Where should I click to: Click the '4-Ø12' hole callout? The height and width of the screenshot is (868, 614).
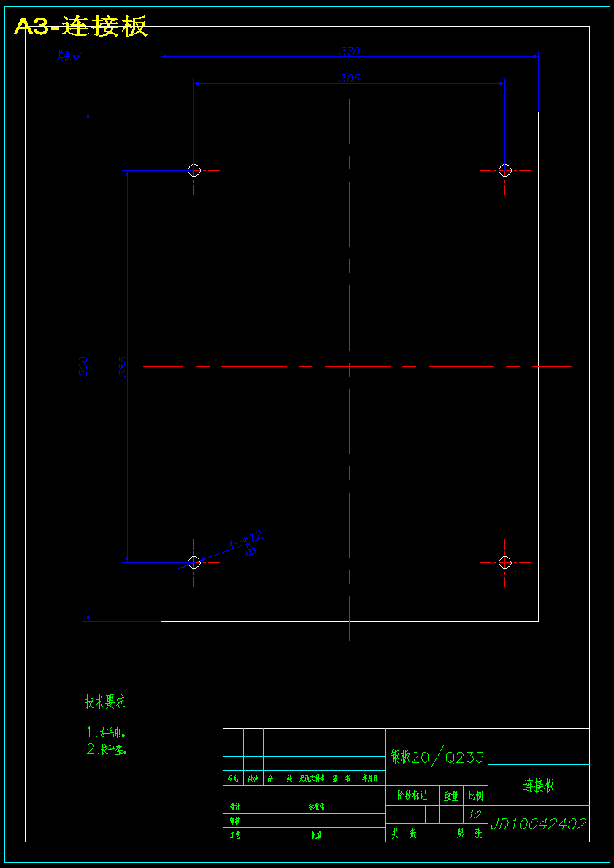(245, 540)
